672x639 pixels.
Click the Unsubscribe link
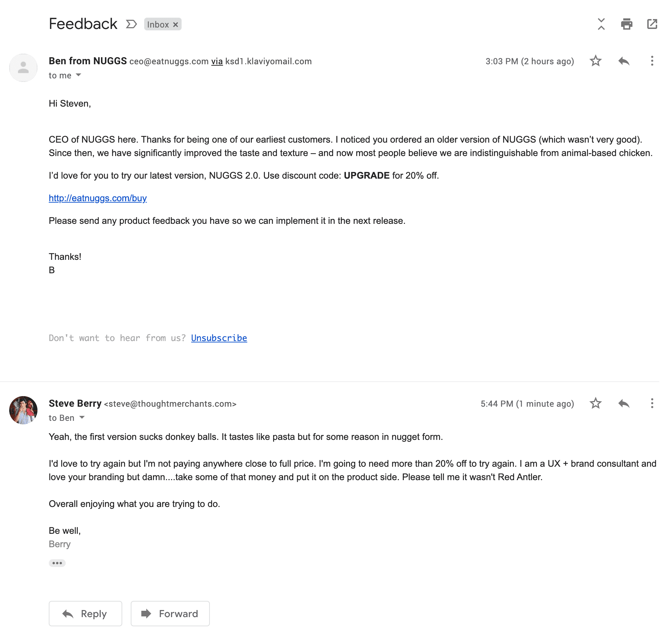pyautogui.click(x=219, y=338)
